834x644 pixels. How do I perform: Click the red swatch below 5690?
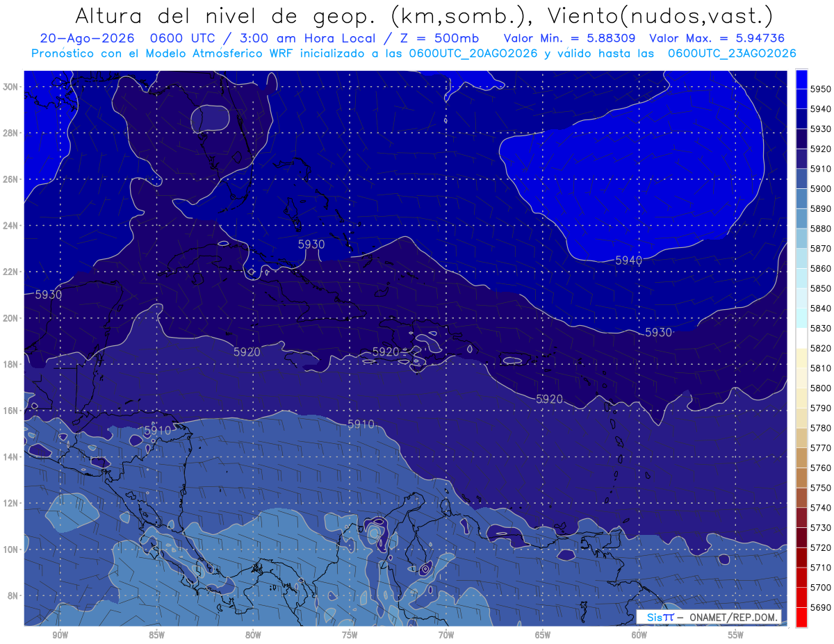pos(801,618)
